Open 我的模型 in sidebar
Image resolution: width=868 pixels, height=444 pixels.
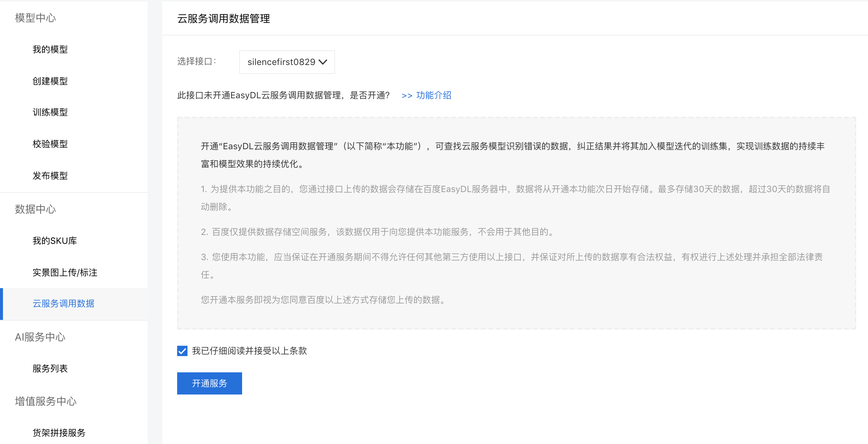tap(50, 49)
